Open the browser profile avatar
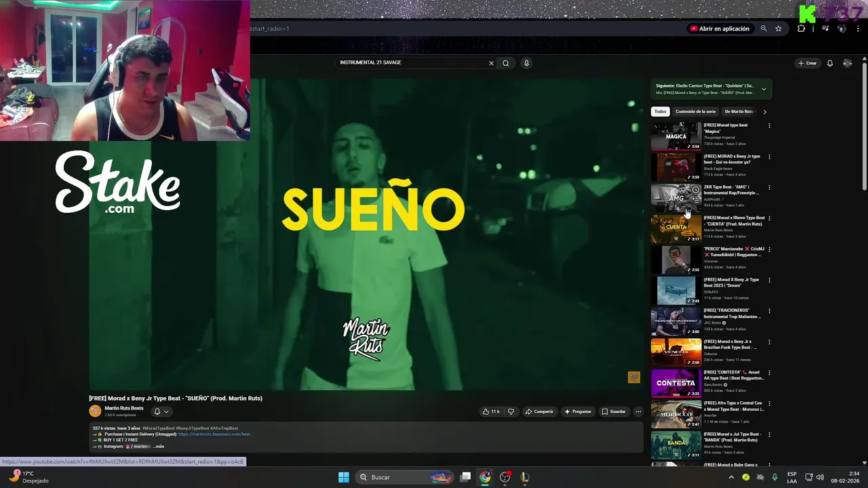Image resolution: width=868 pixels, height=488 pixels. (x=842, y=28)
